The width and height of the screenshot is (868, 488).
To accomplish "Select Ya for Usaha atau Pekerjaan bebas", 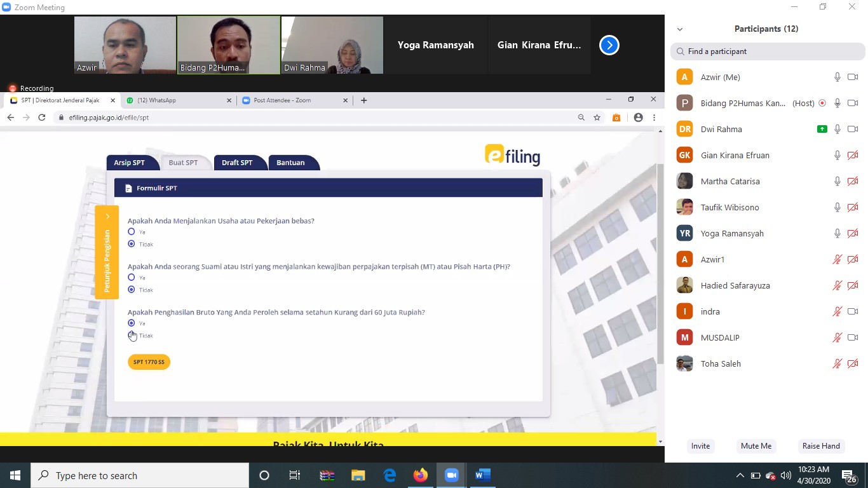I will tap(132, 232).
